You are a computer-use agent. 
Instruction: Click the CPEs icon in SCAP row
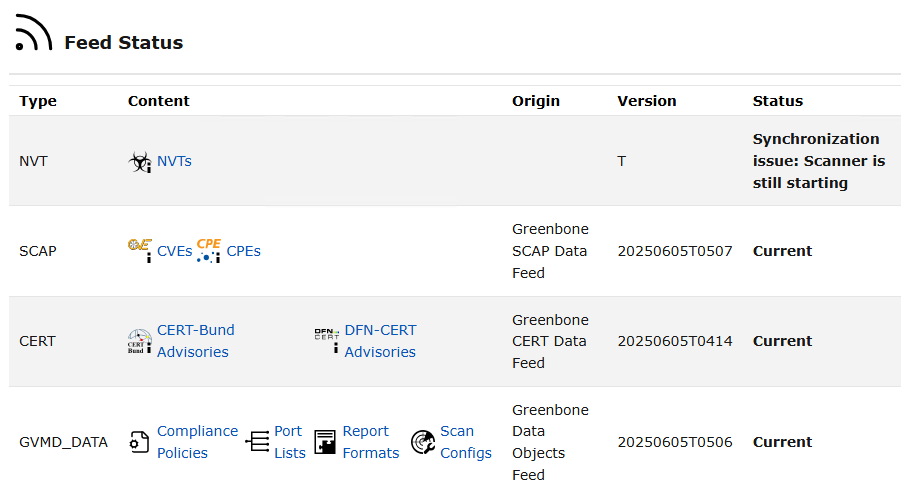point(209,250)
